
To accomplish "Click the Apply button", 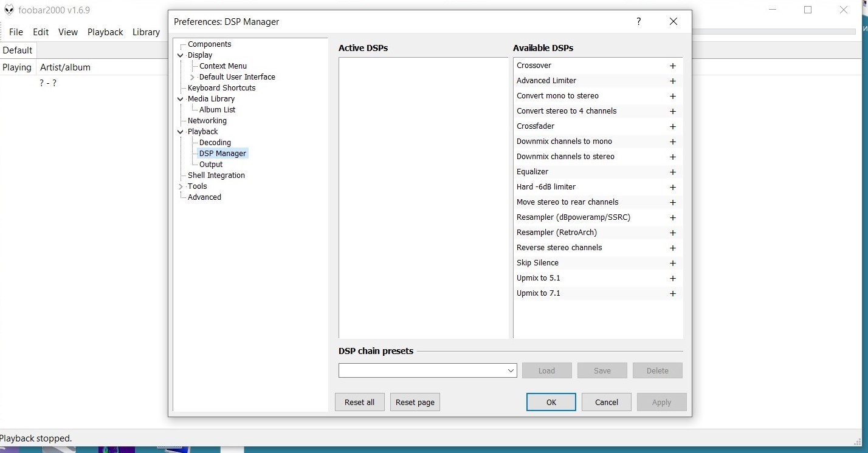I will pos(662,402).
